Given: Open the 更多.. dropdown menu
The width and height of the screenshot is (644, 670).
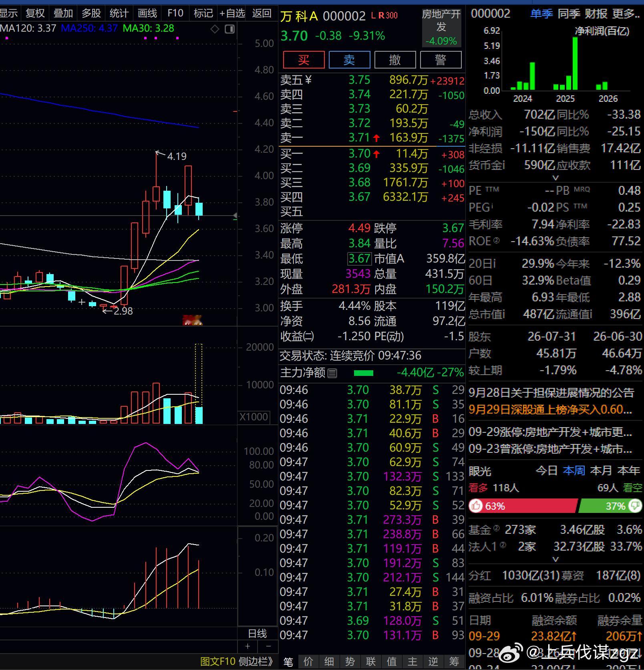Looking at the screenshot, I should [x=626, y=14].
